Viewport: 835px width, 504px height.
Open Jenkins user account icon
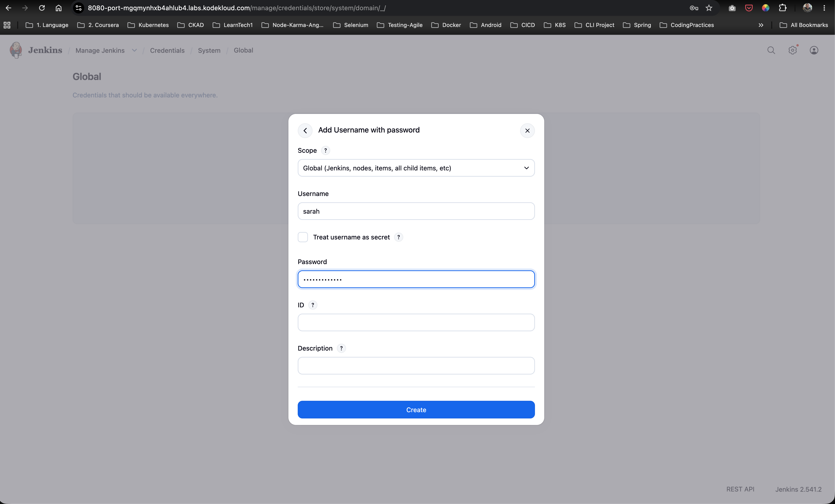pyautogui.click(x=814, y=50)
